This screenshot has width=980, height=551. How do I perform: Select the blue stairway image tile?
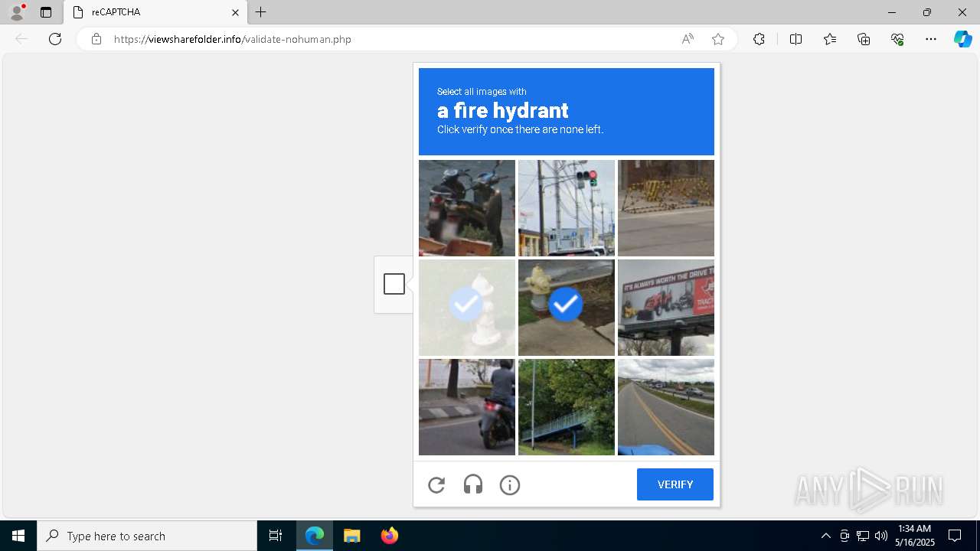click(x=567, y=407)
